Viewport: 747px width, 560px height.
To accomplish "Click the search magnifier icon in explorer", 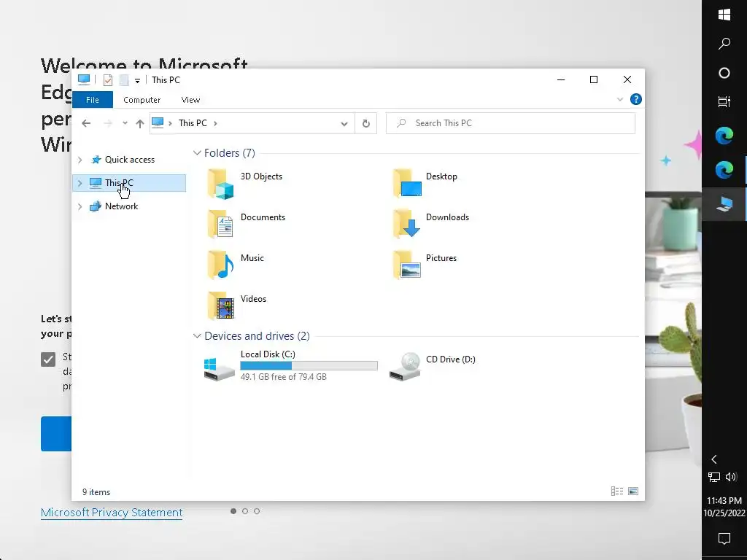I will pyautogui.click(x=402, y=122).
